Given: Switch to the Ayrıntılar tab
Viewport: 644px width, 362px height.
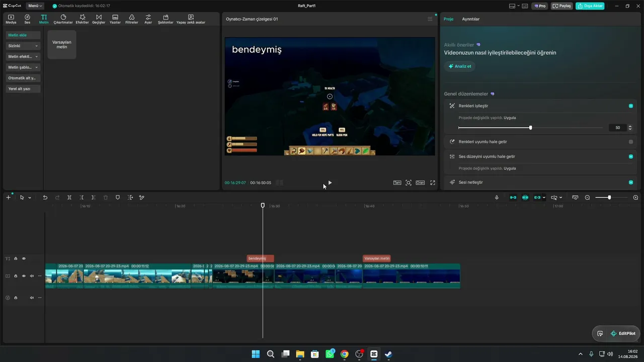Looking at the screenshot, I should click(x=471, y=19).
